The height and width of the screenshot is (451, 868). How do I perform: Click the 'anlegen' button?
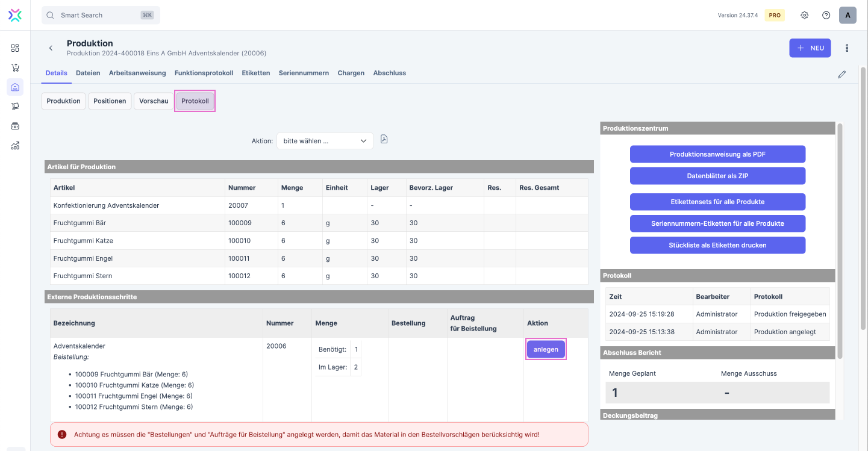tap(546, 349)
